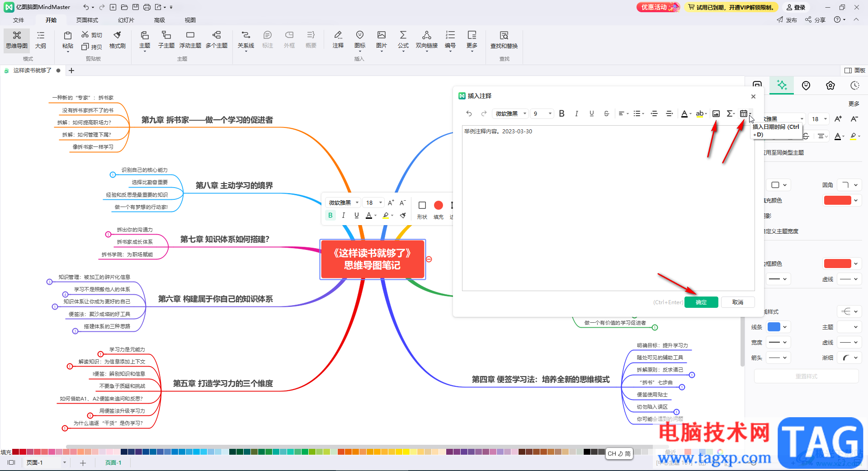
Task: Insert a Floating Topic (浮动主题)
Action: [190, 40]
